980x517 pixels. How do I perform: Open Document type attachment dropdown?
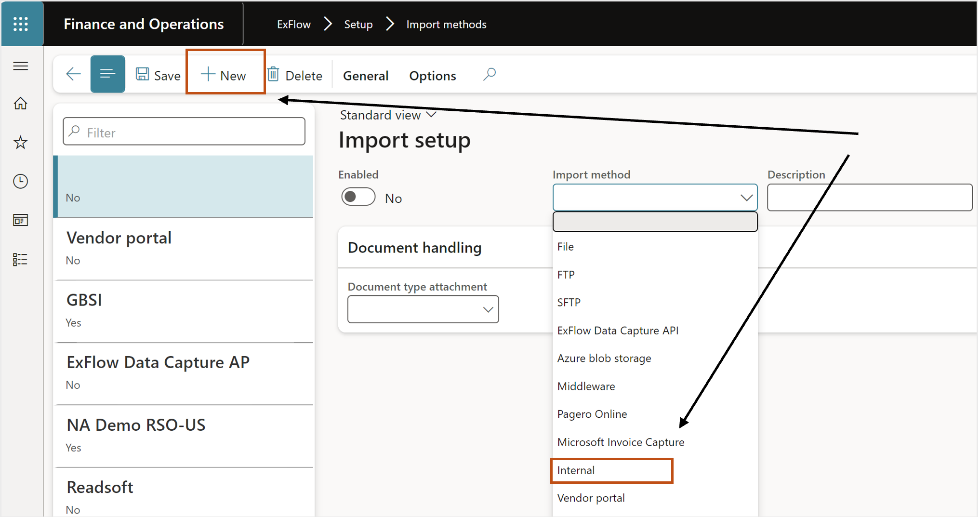423,309
